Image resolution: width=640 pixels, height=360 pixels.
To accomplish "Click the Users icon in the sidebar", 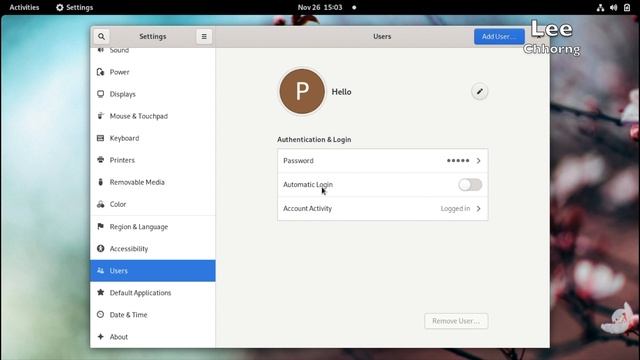I will [x=100, y=271].
